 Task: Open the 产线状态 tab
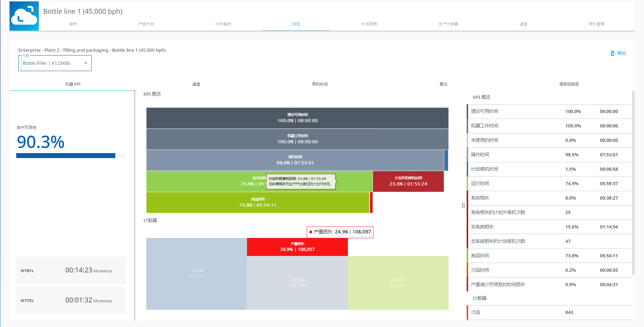[x=146, y=24]
